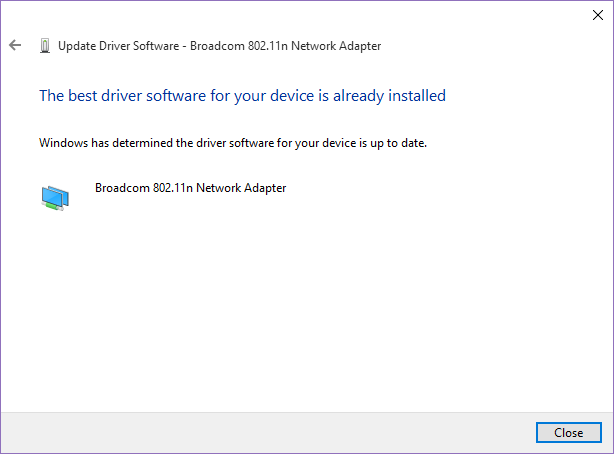The height and width of the screenshot is (454, 614).
Task: Dismiss the dialog with the X icon
Action: tap(598, 15)
